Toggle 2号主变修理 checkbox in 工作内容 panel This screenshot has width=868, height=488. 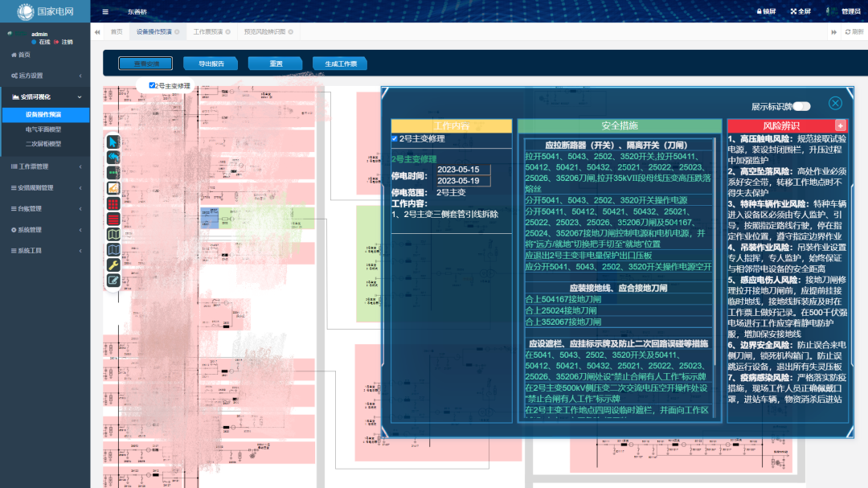click(x=395, y=139)
